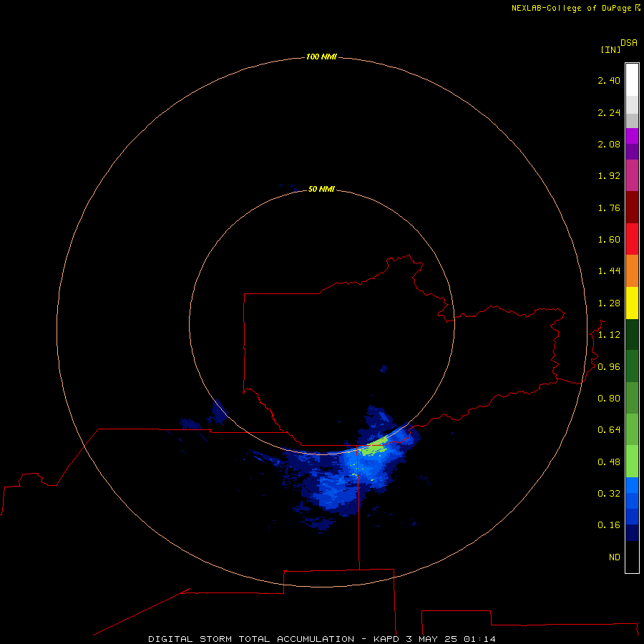Click the 2.24 legend value
This screenshot has height=644, width=644.
609,112
